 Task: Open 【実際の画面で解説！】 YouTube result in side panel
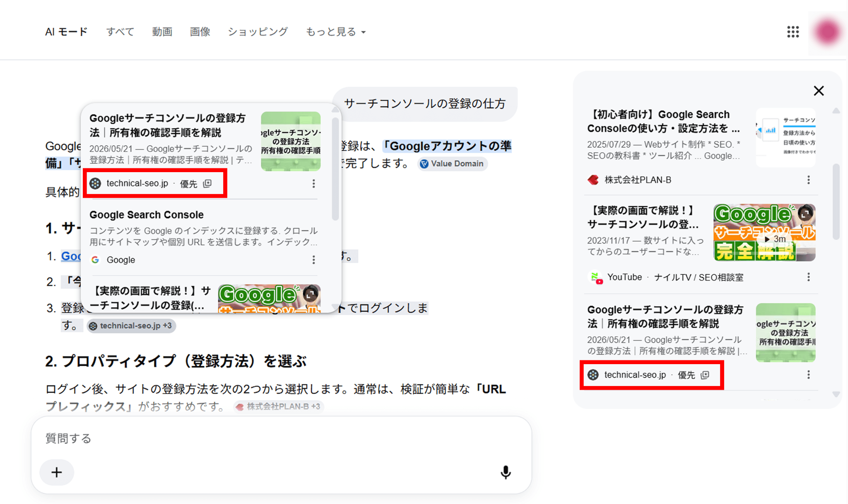tap(643, 217)
